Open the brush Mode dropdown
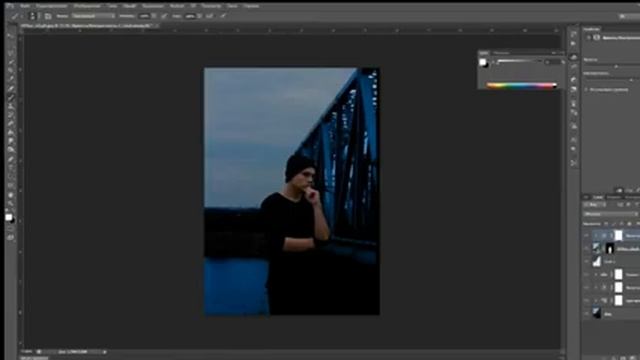The height and width of the screenshot is (360, 640). (x=94, y=16)
